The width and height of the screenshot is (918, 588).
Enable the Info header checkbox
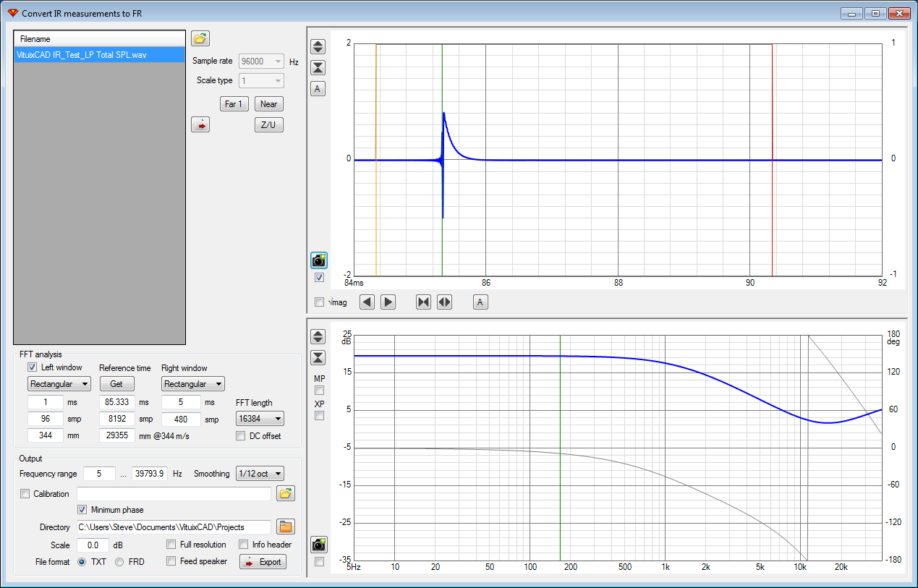pos(244,545)
